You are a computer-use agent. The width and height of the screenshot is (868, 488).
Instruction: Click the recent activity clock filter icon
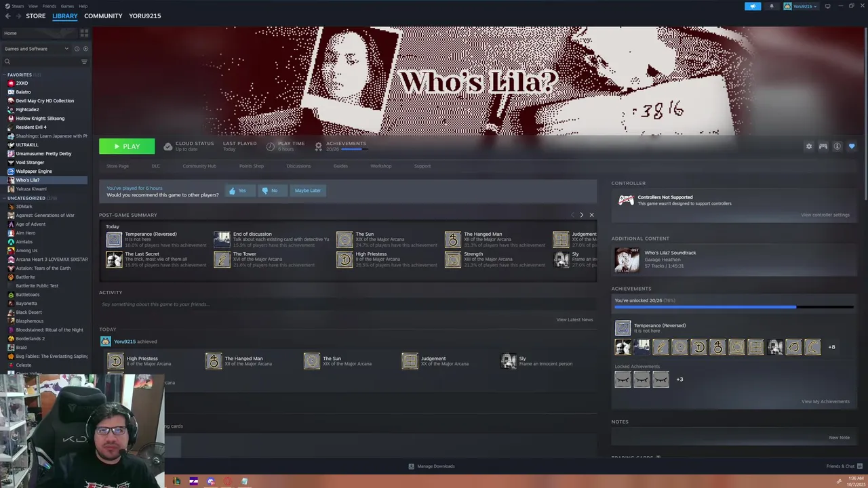(x=77, y=49)
